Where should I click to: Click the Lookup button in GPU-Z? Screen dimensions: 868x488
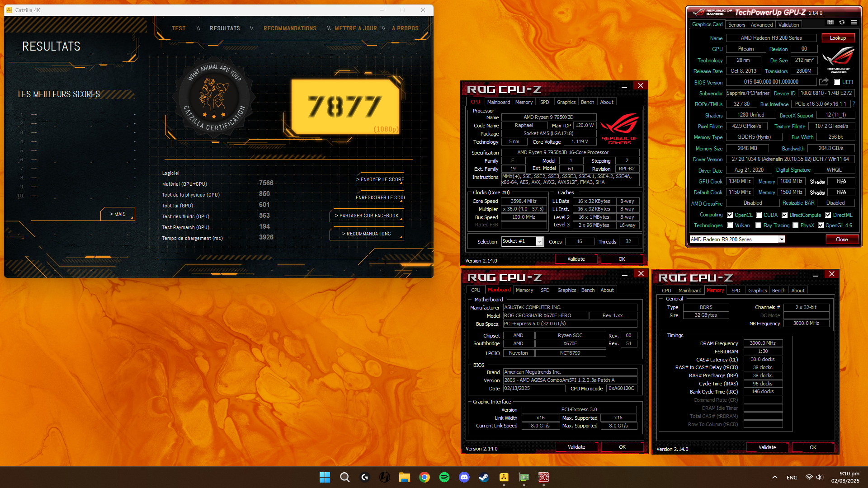[x=838, y=38]
